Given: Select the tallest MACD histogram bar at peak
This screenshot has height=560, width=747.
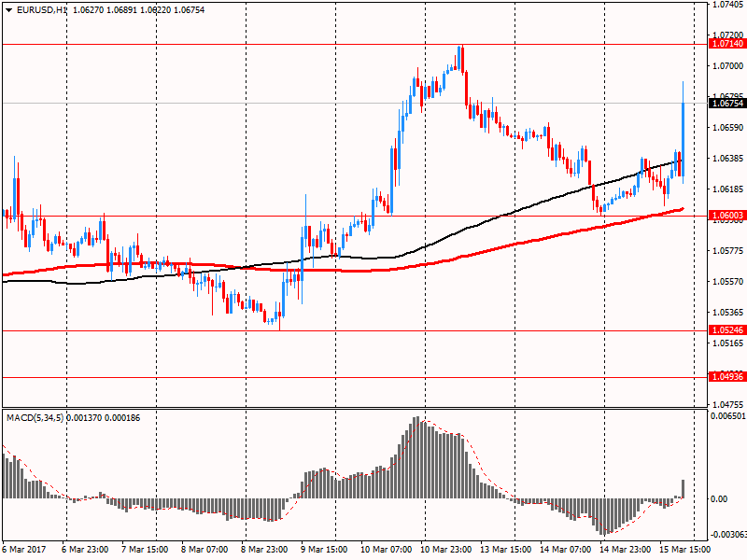Looking at the screenshot, I should pyautogui.click(x=417, y=457).
